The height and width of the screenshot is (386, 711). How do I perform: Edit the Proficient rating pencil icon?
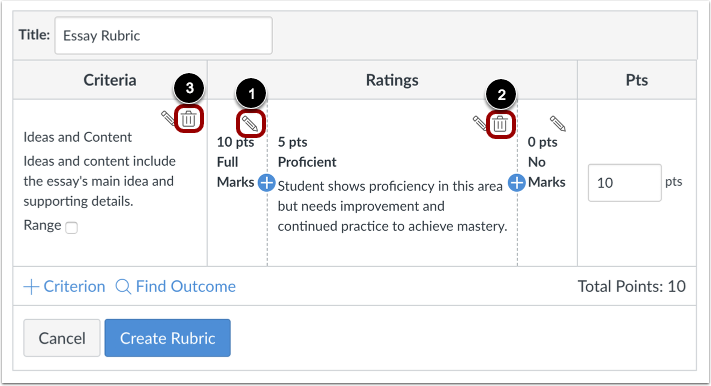(x=479, y=123)
